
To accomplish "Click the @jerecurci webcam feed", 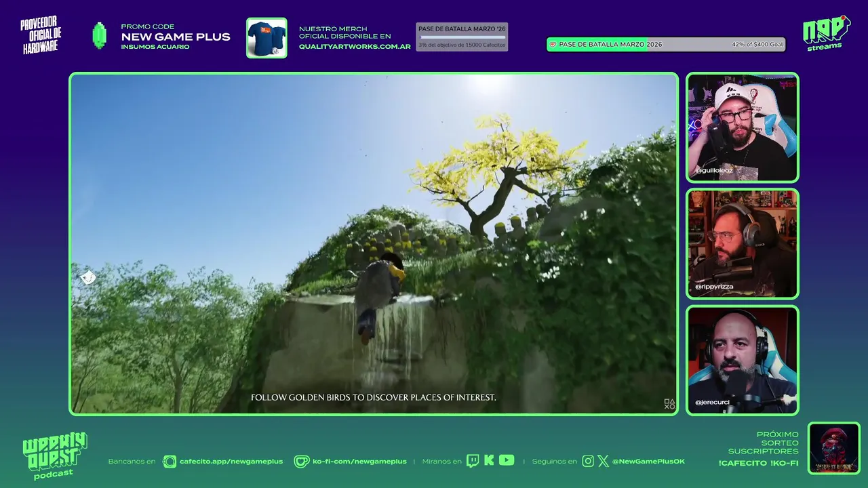I will point(743,361).
